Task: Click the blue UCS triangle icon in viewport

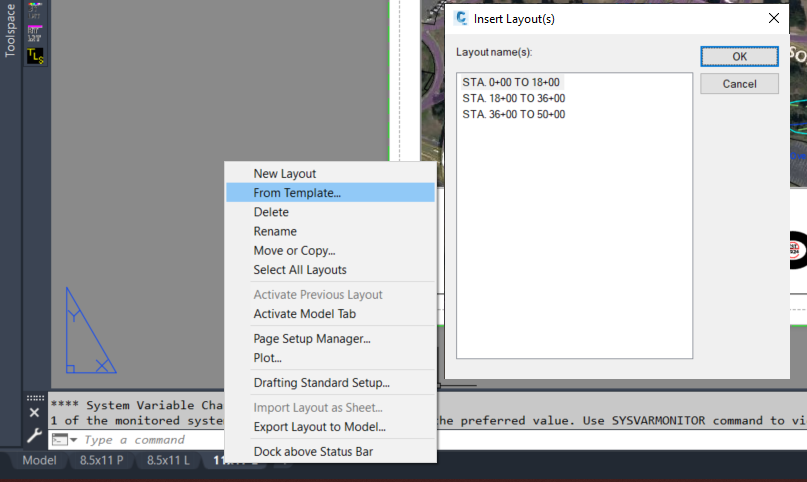Action: click(x=91, y=331)
